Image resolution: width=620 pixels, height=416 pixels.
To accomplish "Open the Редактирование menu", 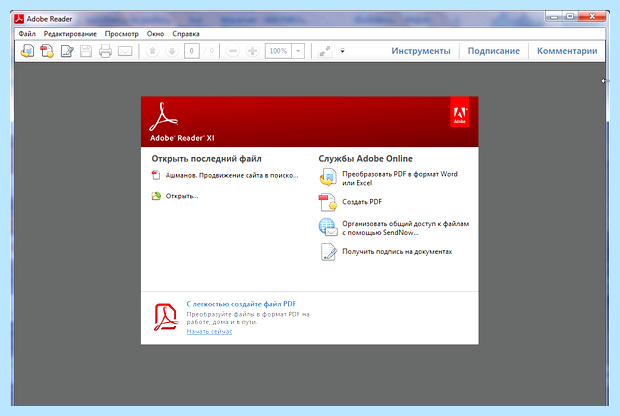I will pos(70,34).
